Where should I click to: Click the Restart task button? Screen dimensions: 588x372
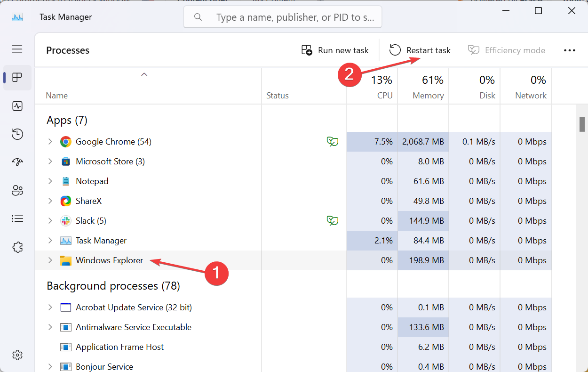420,50
